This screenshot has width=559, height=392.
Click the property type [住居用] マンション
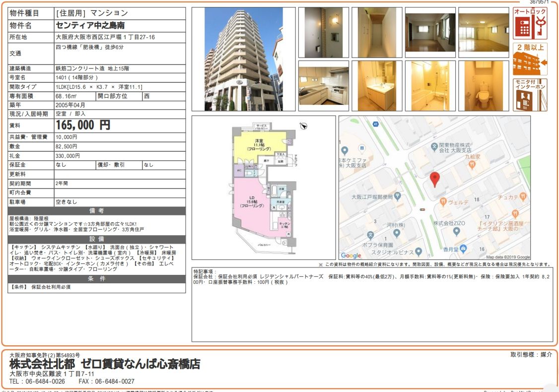(92, 13)
